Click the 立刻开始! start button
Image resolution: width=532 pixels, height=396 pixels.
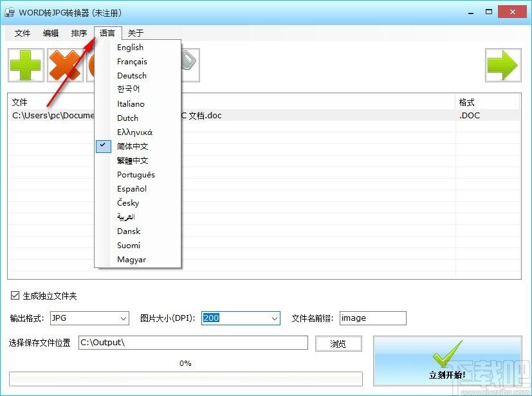click(x=447, y=361)
